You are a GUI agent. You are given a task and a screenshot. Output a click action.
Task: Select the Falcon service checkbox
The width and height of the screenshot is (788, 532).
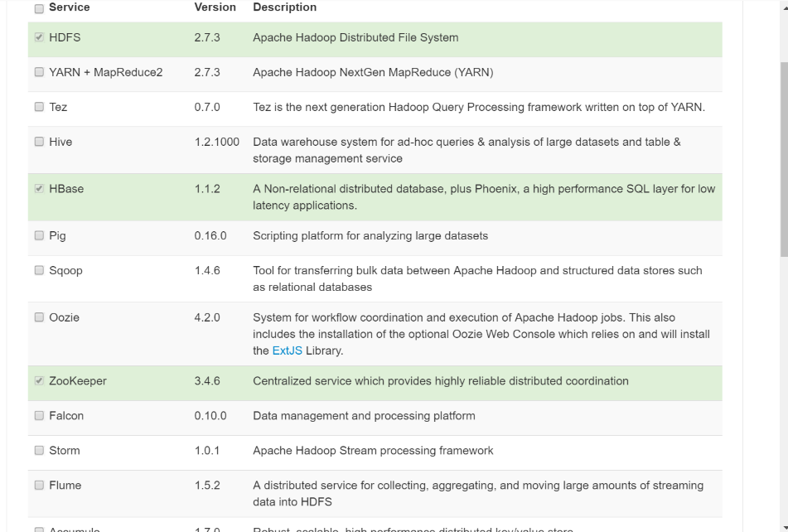point(39,416)
